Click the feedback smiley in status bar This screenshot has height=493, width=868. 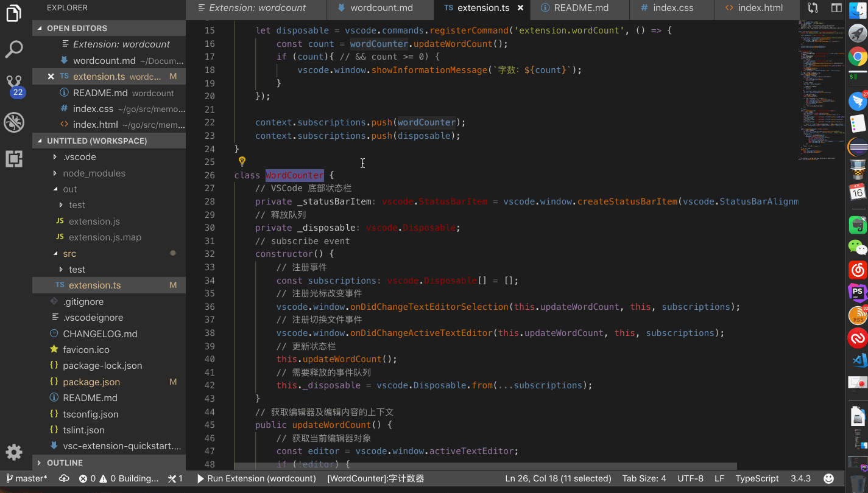[x=828, y=478]
